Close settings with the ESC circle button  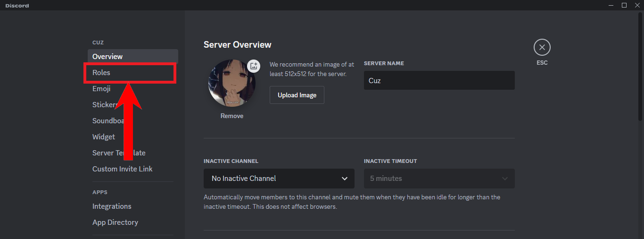542,47
